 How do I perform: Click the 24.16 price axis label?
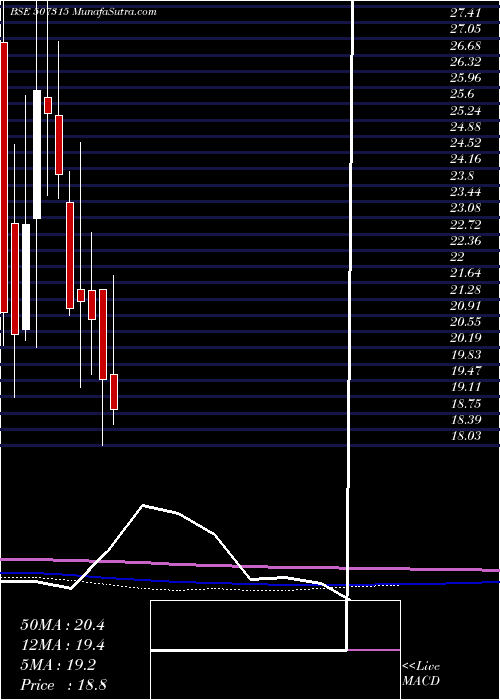[466, 159]
